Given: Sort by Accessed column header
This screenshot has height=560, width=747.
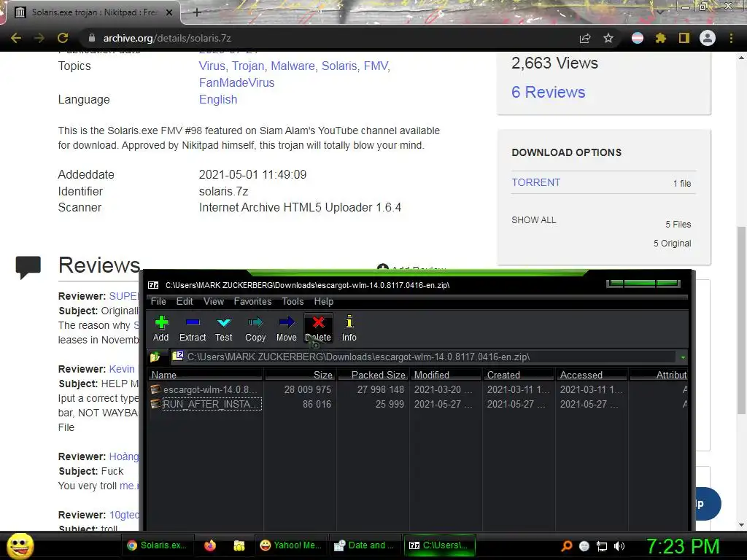Looking at the screenshot, I should [x=591, y=375].
